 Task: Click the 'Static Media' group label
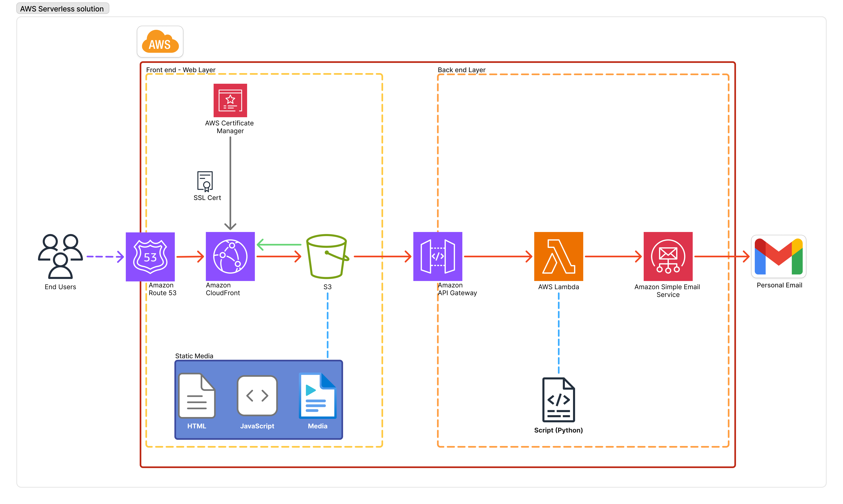point(194,356)
